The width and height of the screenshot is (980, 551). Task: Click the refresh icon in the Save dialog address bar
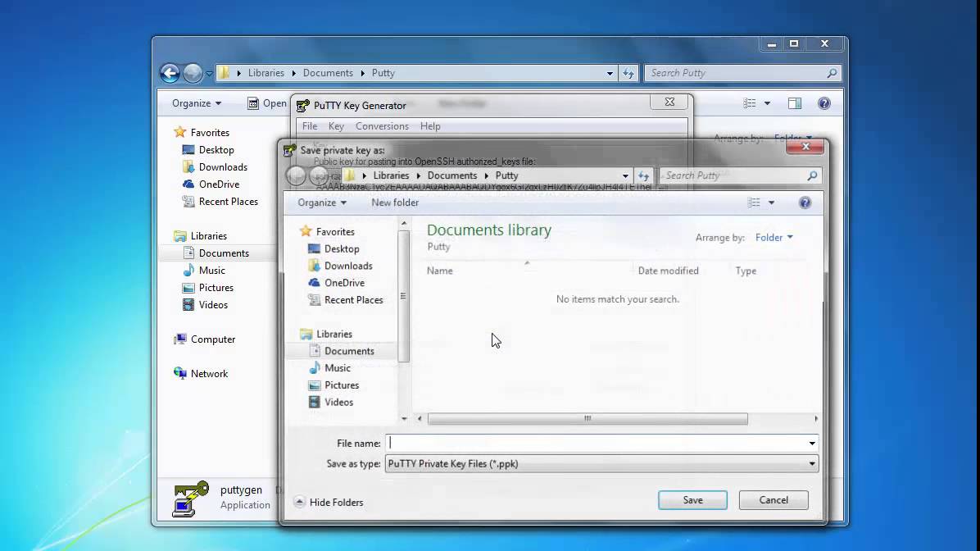[644, 175]
